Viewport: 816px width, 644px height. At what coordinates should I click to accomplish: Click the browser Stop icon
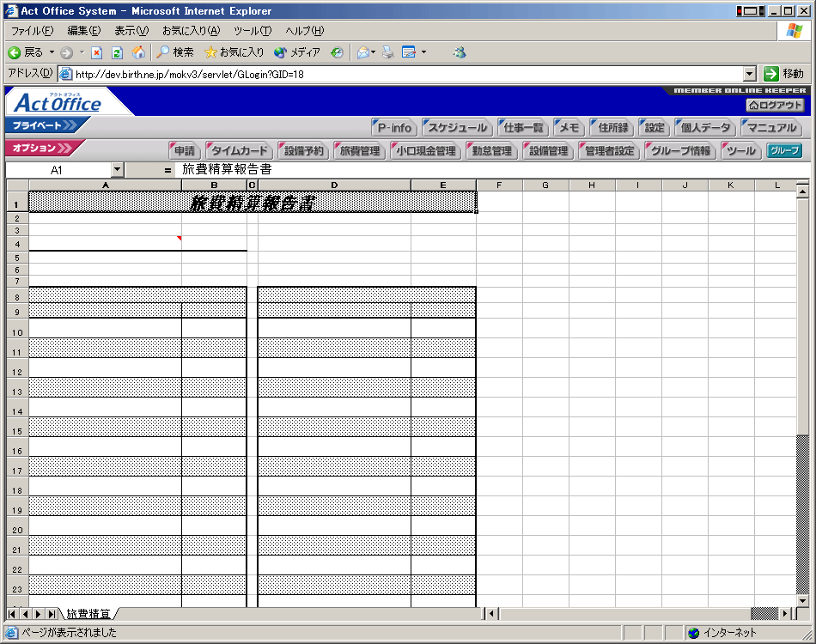(x=96, y=52)
